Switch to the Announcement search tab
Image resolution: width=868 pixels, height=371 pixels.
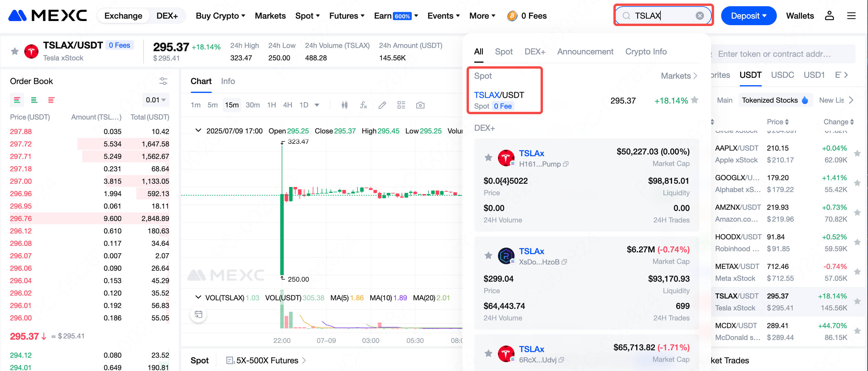click(585, 51)
